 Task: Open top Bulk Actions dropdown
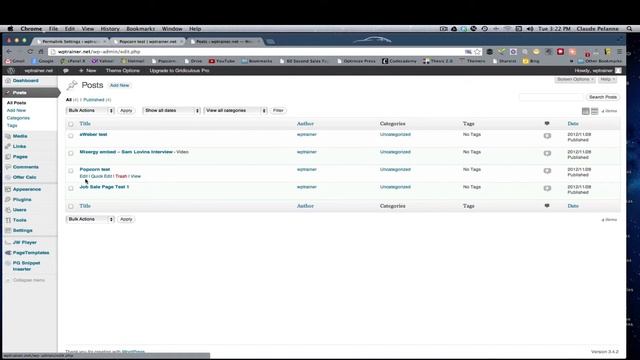[90, 111]
